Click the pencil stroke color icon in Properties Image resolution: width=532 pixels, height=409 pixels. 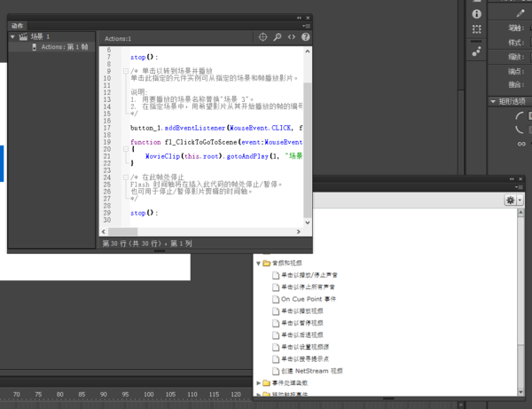pyautogui.click(x=520, y=13)
